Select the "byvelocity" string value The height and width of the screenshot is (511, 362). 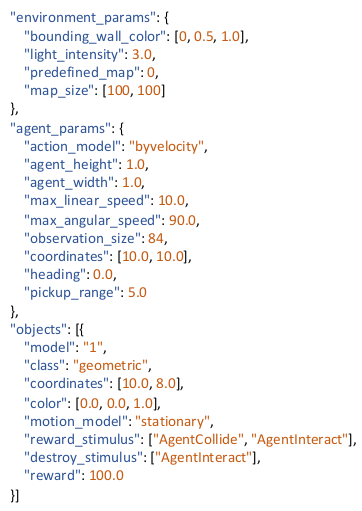click(166, 147)
